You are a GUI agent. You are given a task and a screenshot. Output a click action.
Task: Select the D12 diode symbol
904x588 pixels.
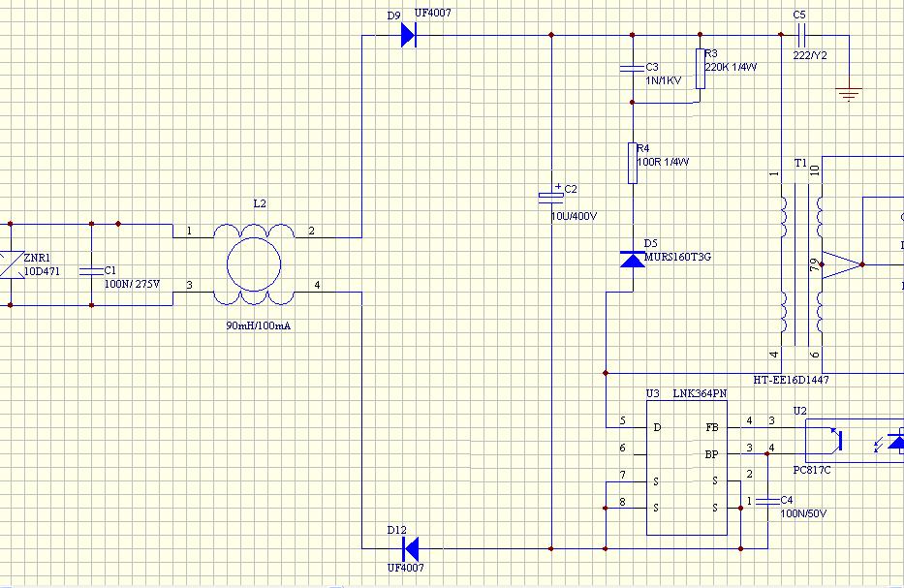411,548
